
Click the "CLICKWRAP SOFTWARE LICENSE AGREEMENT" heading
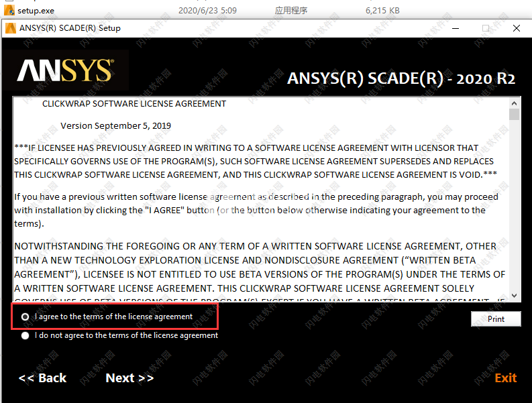(x=134, y=104)
